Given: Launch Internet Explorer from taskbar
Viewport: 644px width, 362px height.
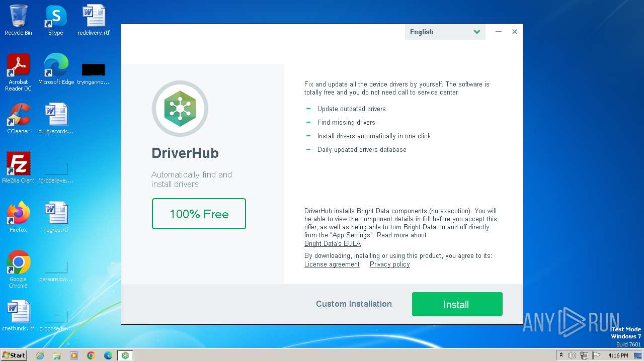Looking at the screenshot, I should click(x=40, y=355).
